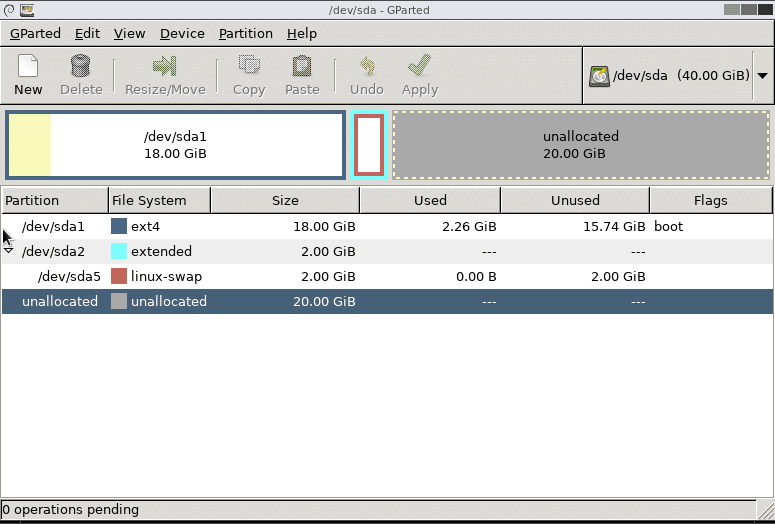Click the hard disk icon beside /dev/sda

pos(600,76)
